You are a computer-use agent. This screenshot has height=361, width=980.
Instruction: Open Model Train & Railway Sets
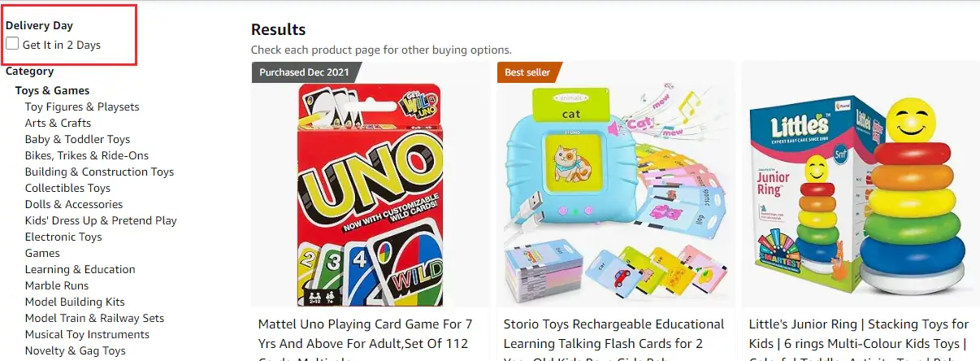94,318
